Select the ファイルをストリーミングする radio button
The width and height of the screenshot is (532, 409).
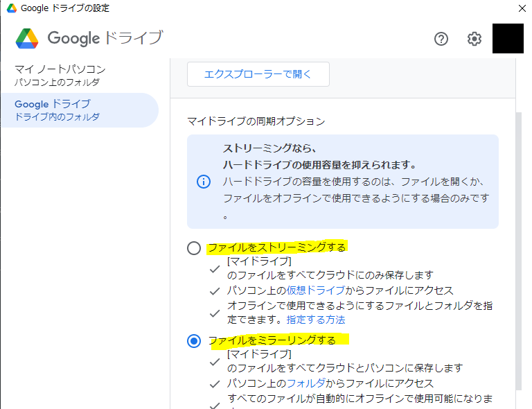[x=194, y=248]
